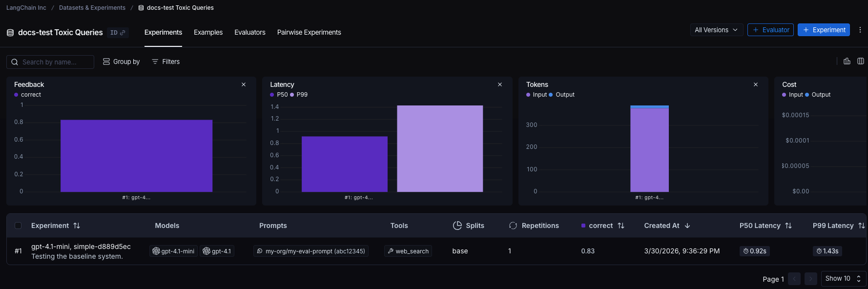Click the purple correct legend swatch

click(x=16, y=95)
